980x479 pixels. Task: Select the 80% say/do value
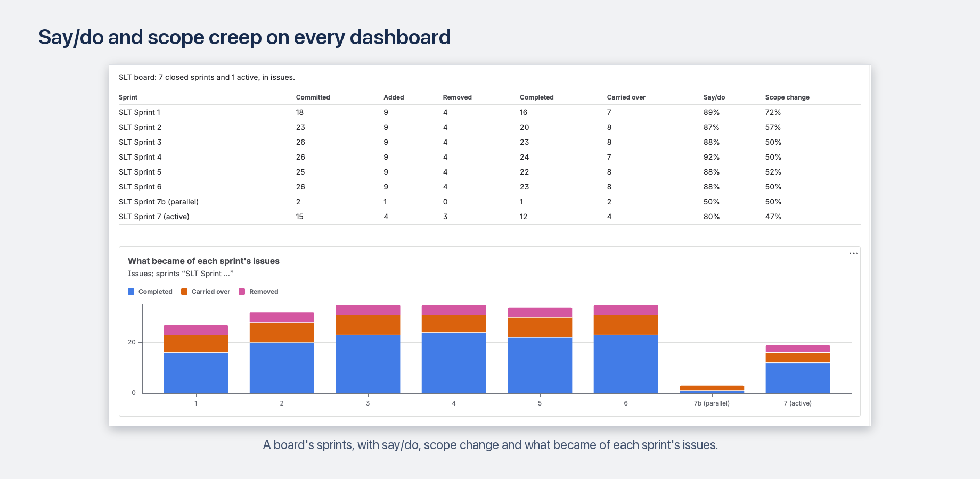[x=712, y=217]
